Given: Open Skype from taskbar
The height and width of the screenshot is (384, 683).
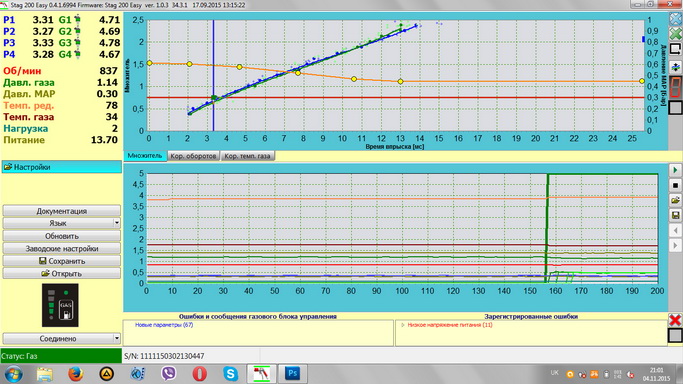Looking at the screenshot, I should [230, 374].
